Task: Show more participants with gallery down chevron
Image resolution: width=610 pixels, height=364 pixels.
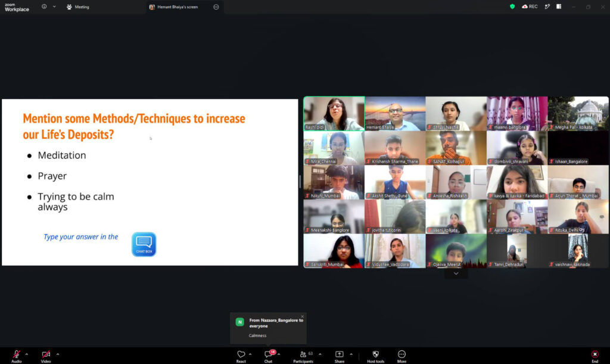Action: tap(456, 273)
